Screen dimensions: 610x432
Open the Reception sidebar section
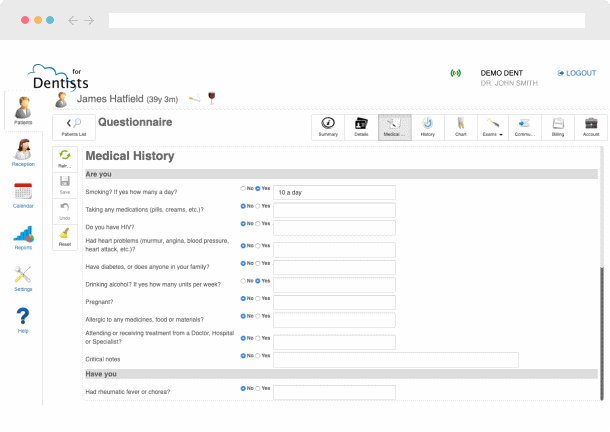22,153
